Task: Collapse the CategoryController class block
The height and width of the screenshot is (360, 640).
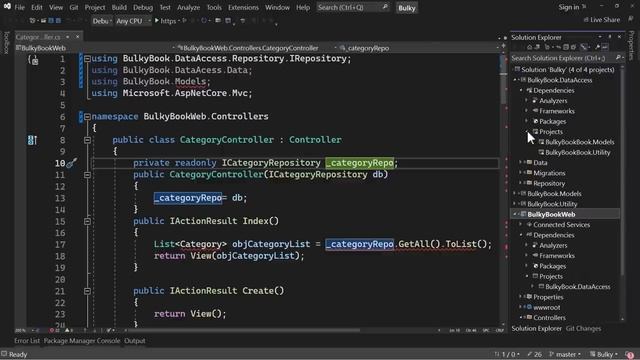Action: 87,140
